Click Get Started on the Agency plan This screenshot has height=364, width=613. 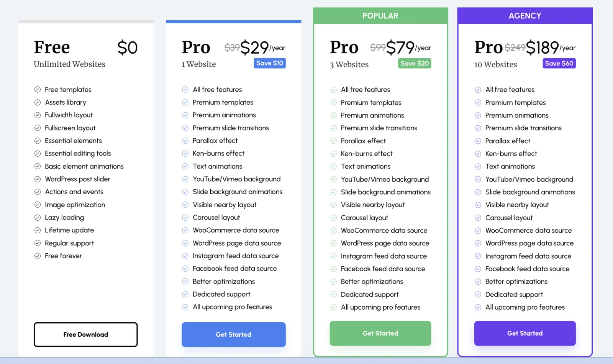point(524,333)
